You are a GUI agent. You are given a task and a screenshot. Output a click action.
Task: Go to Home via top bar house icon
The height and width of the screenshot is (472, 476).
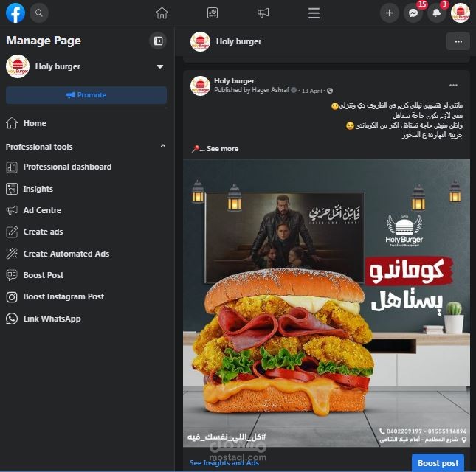[x=162, y=13]
